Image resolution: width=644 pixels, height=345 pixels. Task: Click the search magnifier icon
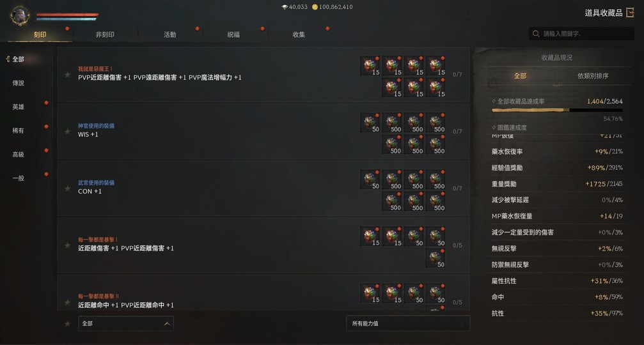click(x=536, y=34)
